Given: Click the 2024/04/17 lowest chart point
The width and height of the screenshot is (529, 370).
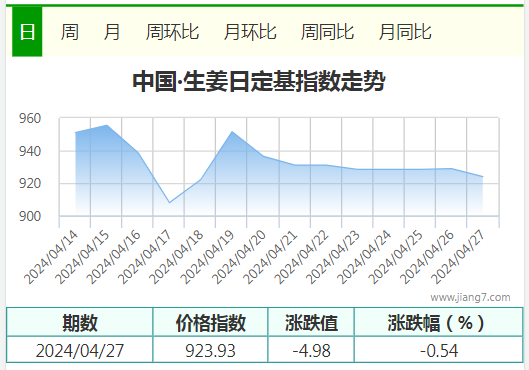Looking at the screenshot, I should point(169,203).
